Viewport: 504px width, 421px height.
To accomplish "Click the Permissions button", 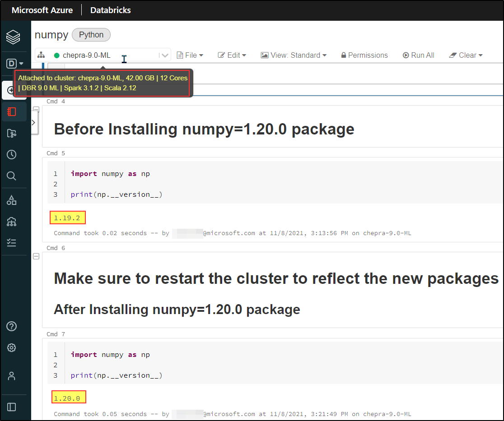I will tap(364, 55).
